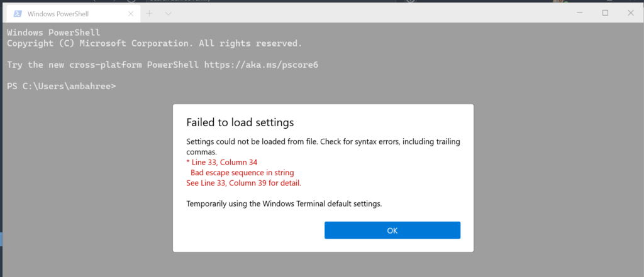
Task: Click the empty title bar area beside the tabs
Action: click(x=370, y=14)
